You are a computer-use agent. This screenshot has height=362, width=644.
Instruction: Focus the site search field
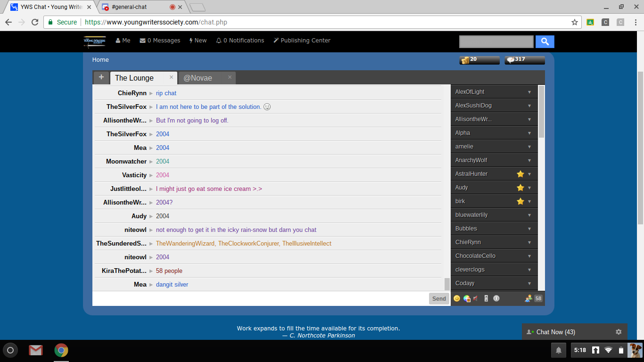[496, 41]
